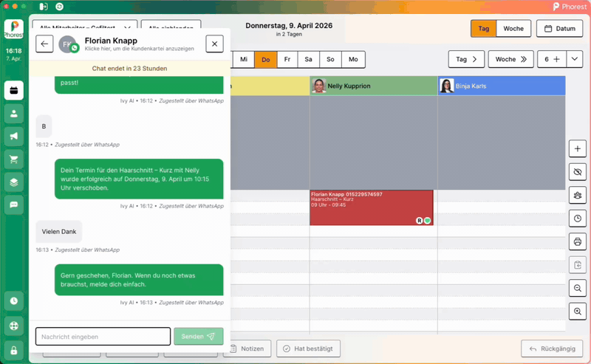The width and height of the screenshot is (591, 364).
Task: Click the lock icon in the sidebar
Action: pyautogui.click(x=13, y=350)
